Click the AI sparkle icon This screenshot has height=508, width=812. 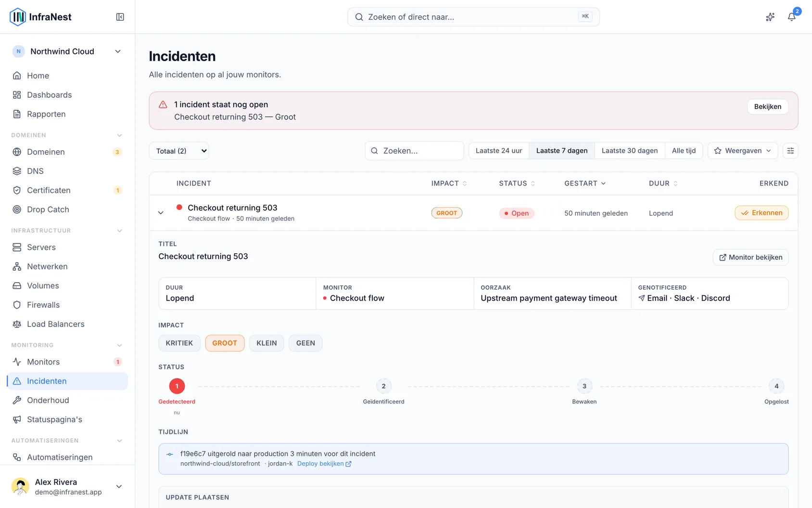pyautogui.click(x=770, y=17)
